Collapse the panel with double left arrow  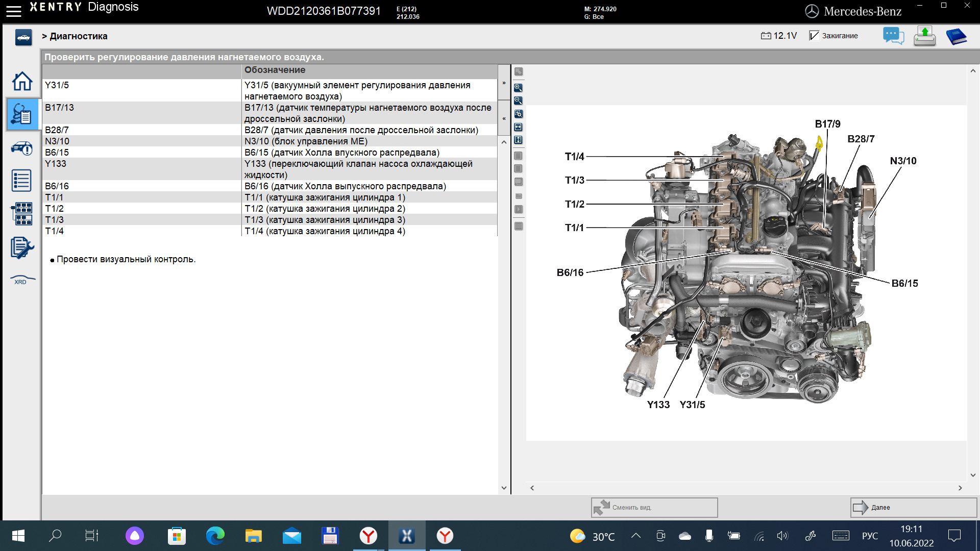(x=504, y=118)
